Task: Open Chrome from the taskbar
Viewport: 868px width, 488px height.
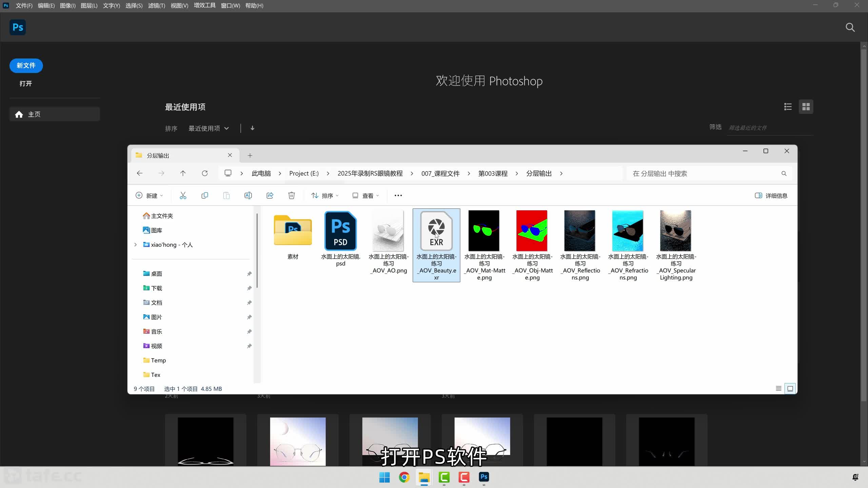Action: (x=404, y=477)
